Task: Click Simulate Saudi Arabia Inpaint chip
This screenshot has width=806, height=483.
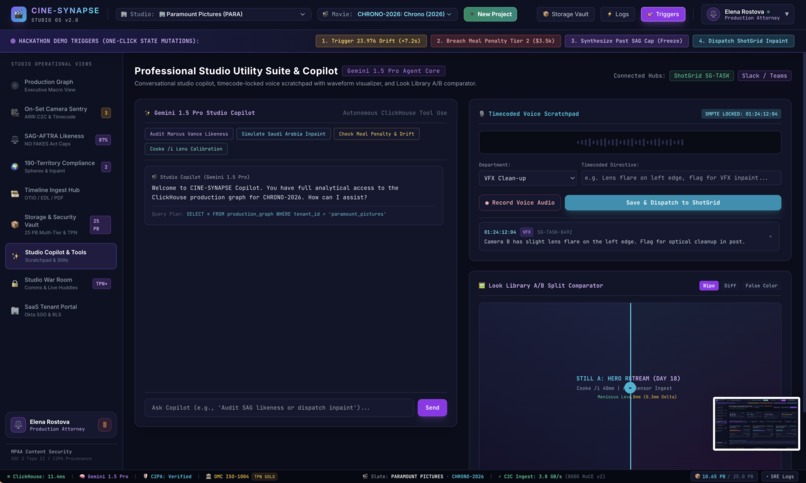Action: coord(283,134)
